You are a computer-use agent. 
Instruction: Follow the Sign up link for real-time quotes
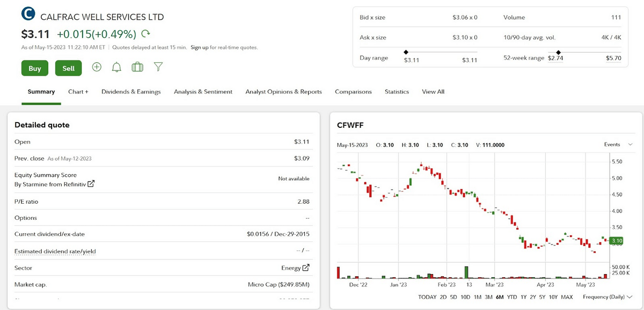click(200, 47)
